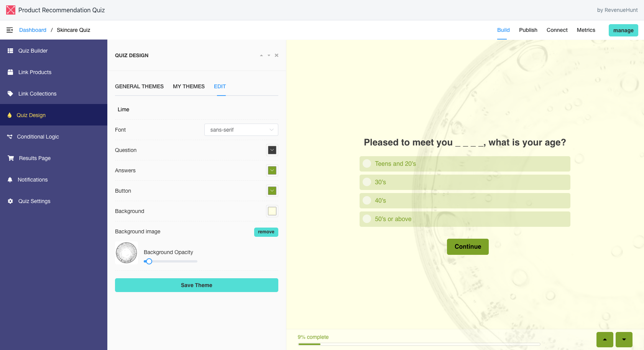Image resolution: width=644 pixels, height=350 pixels.
Task: Open the Connect tab
Action: pyautogui.click(x=557, y=30)
